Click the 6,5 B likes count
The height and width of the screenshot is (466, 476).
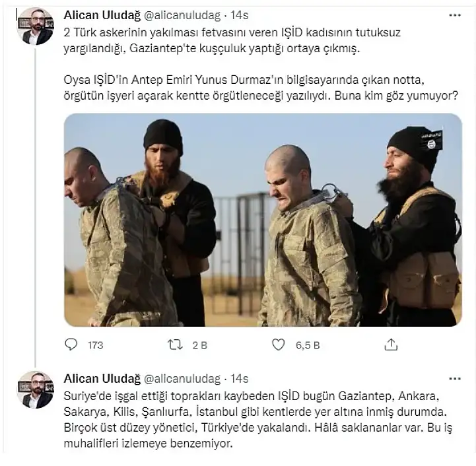click(x=308, y=345)
